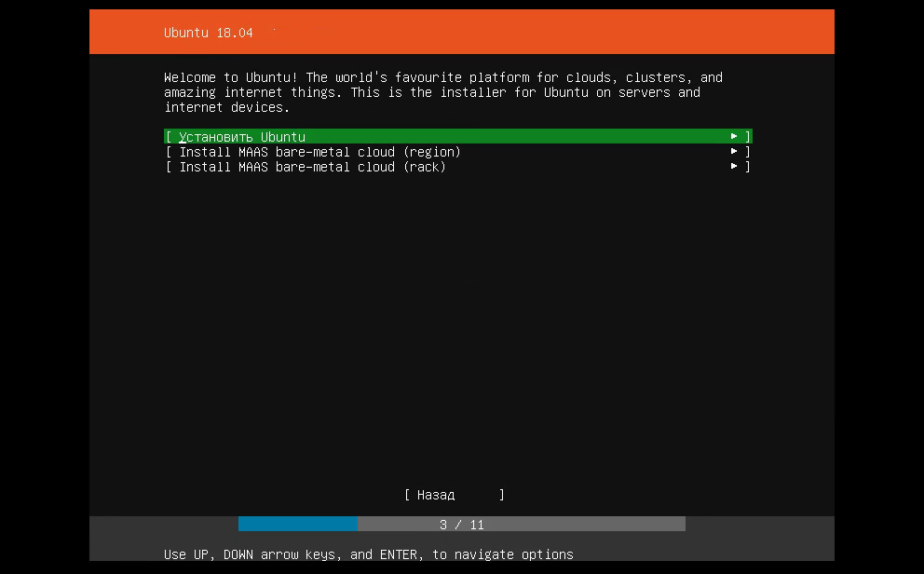Click closing bracket of the Установить Ubuntu row
924x574 pixels.
748,137
